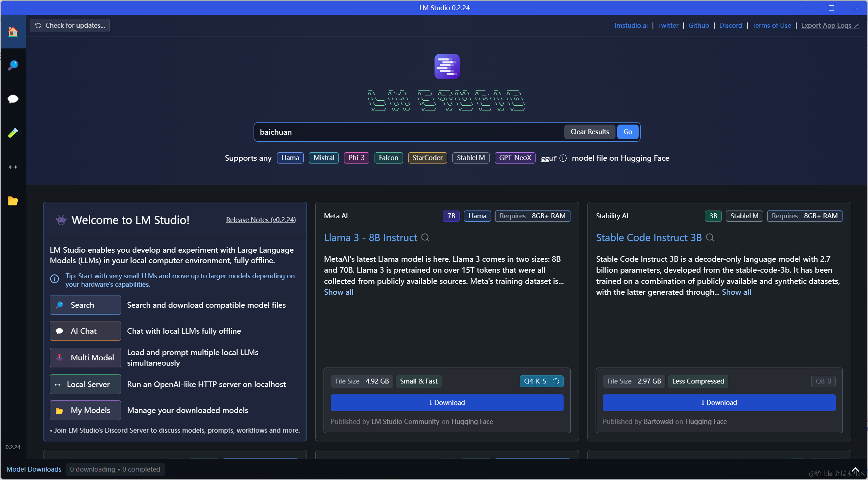This screenshot has width=868, height=480.
Task: Open Github link in header
Action: (699, 26)
